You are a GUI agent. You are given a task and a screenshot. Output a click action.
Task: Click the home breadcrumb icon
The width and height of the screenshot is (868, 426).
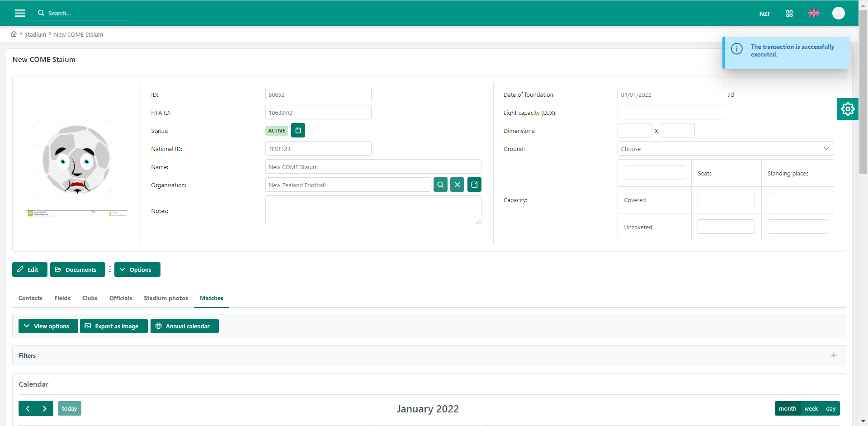tap(14, 34)
